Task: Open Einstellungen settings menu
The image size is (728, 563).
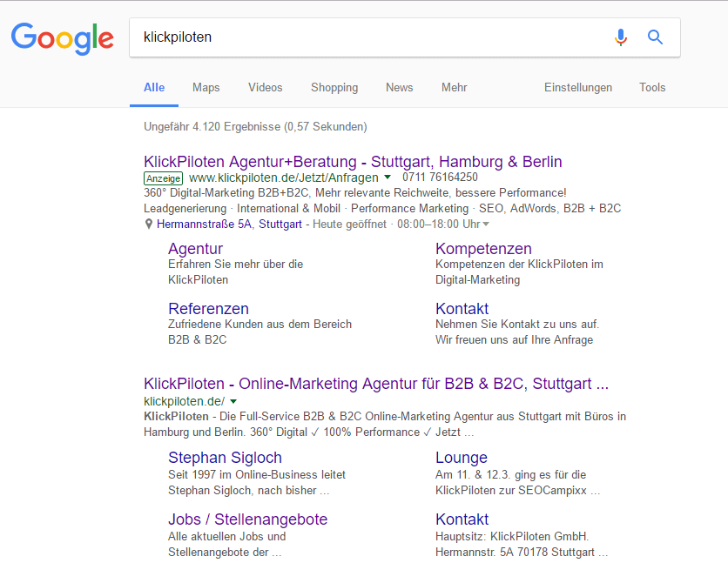Action: pyautogui.click(x=578, y=87)
